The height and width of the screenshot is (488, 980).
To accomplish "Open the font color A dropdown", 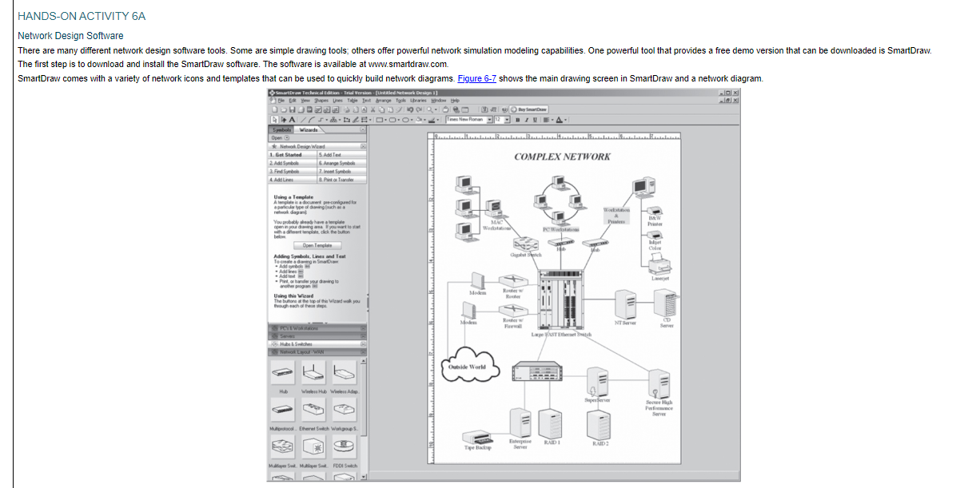I will 565,120.
